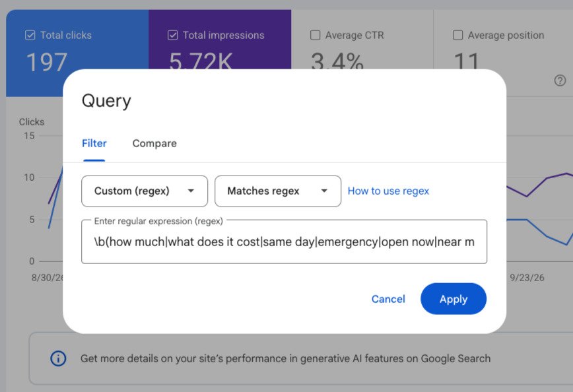Open the Custom (regex) dropdown
Screen dimensions: 573x392
pyautogui.click(x=145, y=191)
